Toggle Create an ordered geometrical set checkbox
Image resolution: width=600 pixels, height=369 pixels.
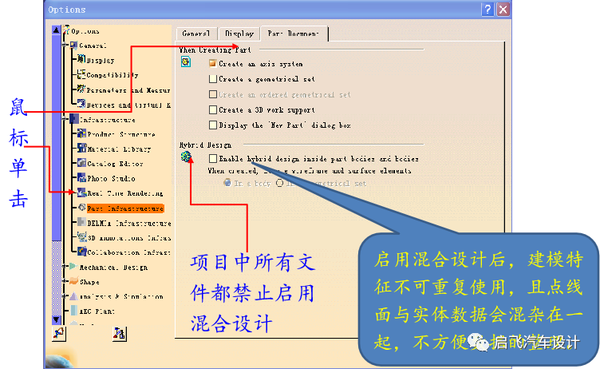(x=213, y=94)
